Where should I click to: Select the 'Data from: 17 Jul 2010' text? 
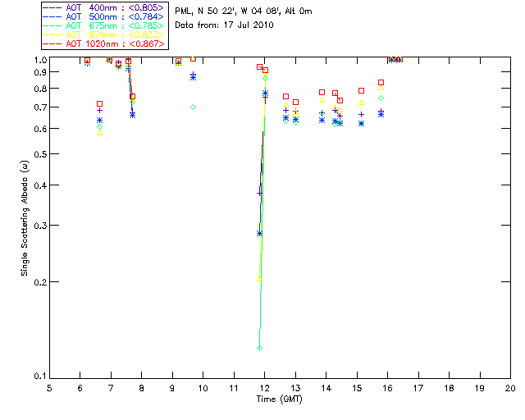(x=224, y=25)
